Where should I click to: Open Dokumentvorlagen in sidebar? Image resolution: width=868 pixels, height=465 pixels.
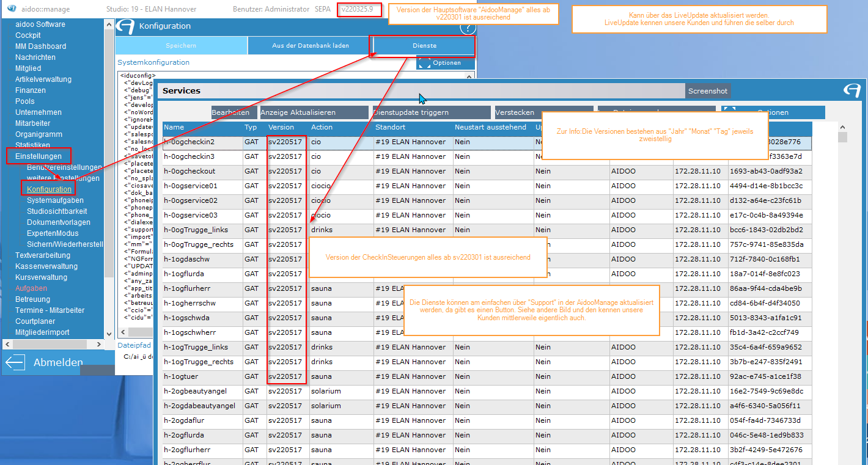pyautogui.click(x=59, y=222)
